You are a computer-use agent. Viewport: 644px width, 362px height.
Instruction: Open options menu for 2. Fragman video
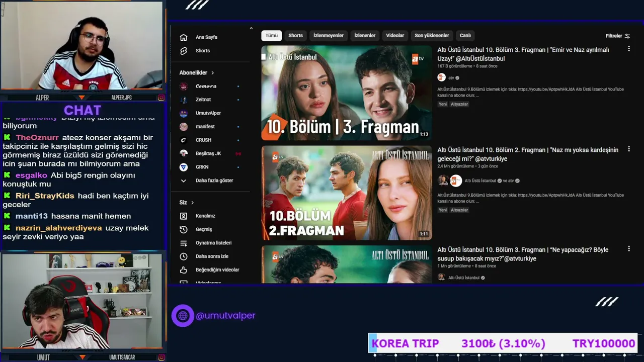tap(629, 149)
